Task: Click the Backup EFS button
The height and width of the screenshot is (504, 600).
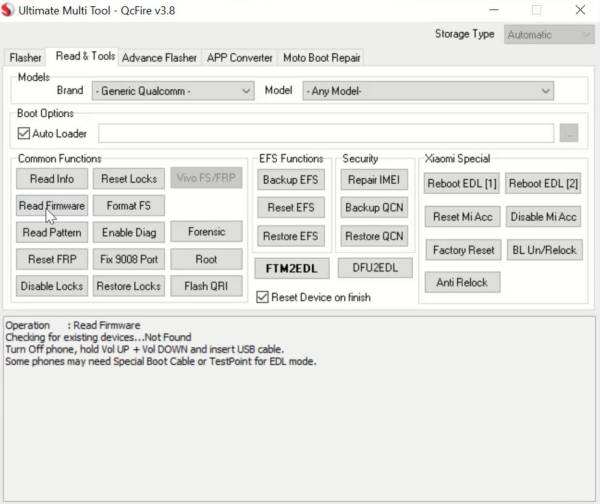Action: [x=291, y=179]
